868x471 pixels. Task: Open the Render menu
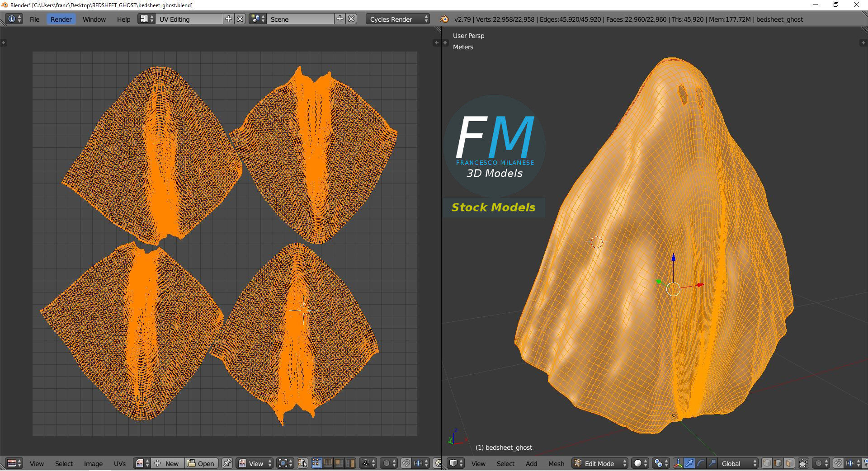pyautogui.click(x=61, y=19)
